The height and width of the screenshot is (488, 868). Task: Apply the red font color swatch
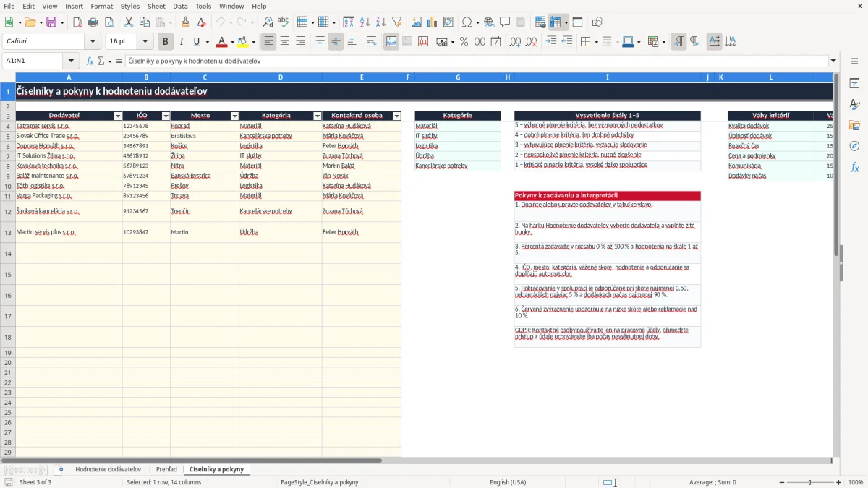222,42
